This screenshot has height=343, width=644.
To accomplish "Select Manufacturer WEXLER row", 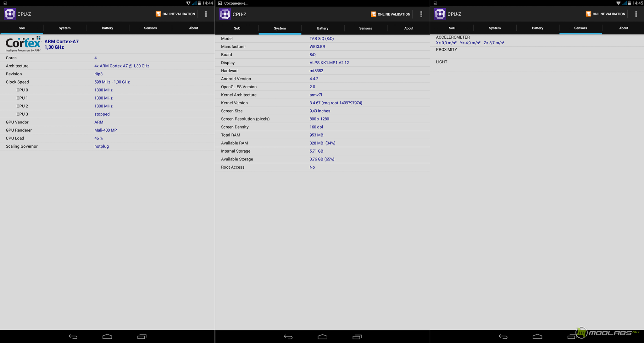I will pos(322,46).
